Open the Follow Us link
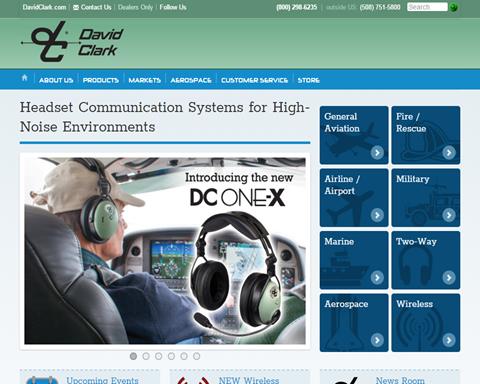Viewport: 480px width, 384px height. click(x=173, y=7)
